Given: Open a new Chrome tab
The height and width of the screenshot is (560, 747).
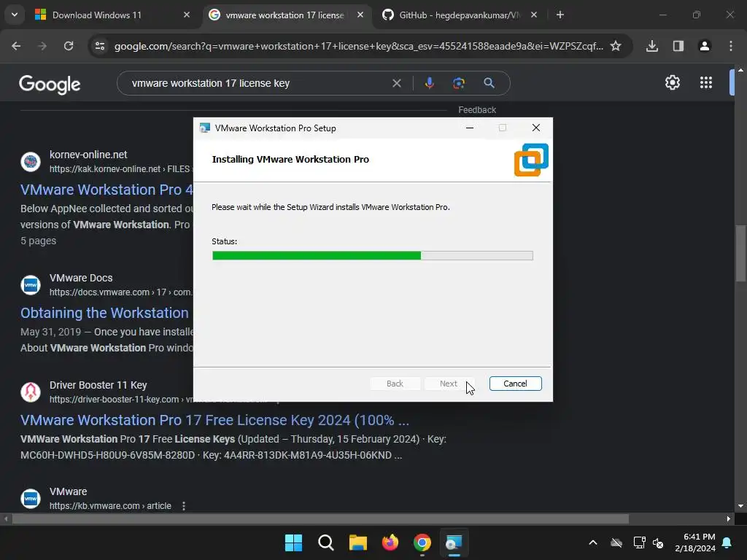Looking at the screenshot, I should click(560, 15).
